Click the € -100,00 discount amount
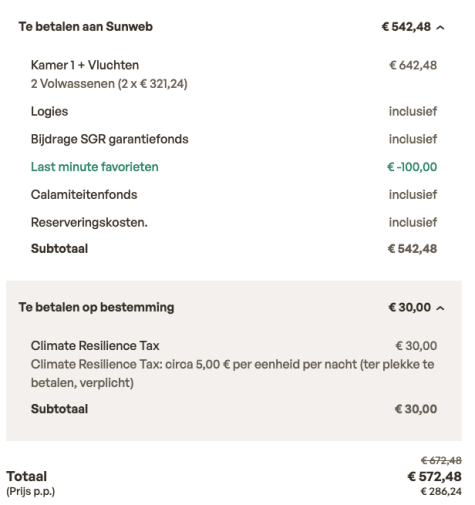The image size is (475, 505). (412, 167)
